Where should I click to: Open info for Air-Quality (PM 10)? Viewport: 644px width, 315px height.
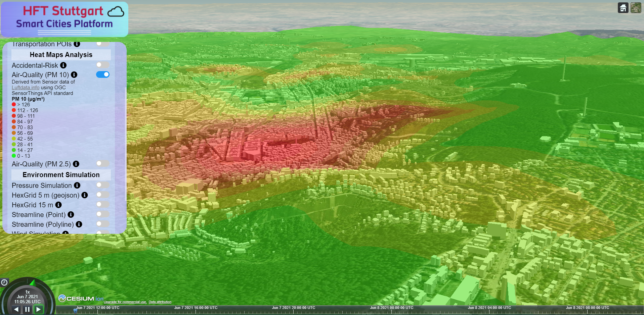[x=74, y=75]
